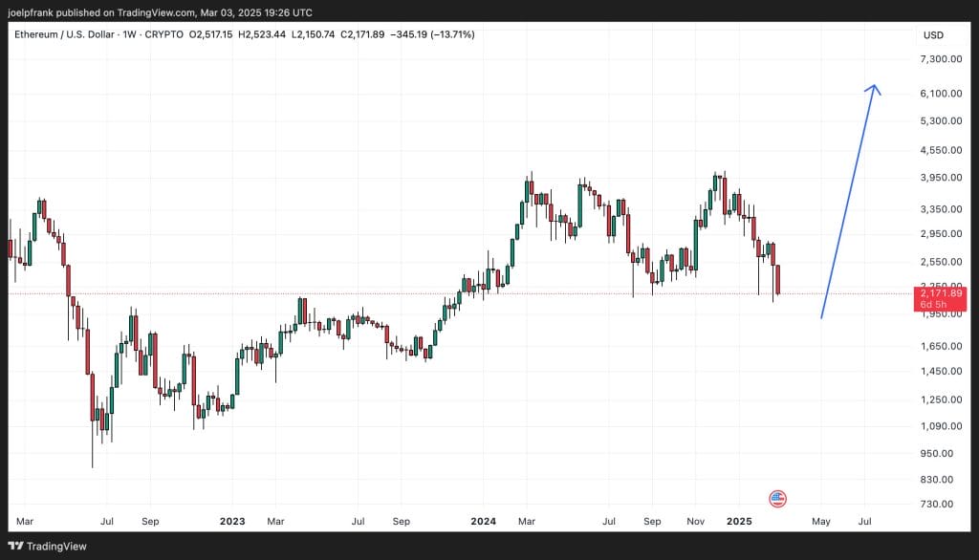979x560 pixels.
Task: Click the 730.00 price axis label
Action: [x=941, y=505]
